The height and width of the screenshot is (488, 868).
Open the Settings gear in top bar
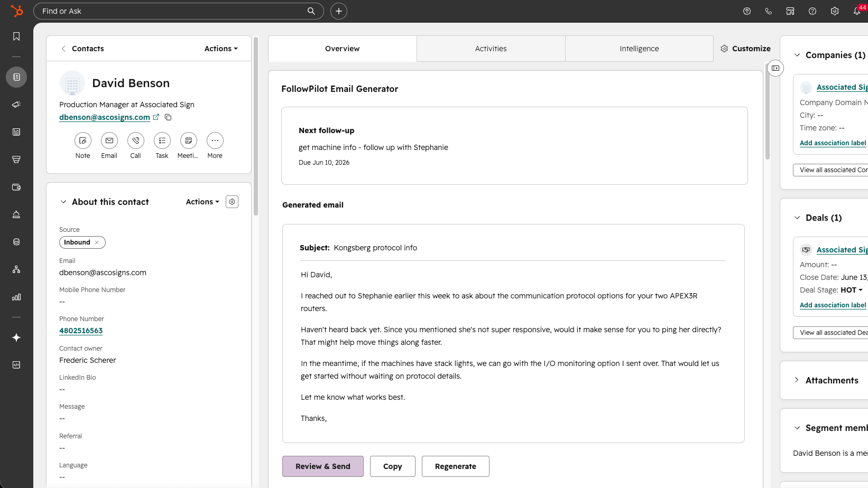tap(835, 11)
